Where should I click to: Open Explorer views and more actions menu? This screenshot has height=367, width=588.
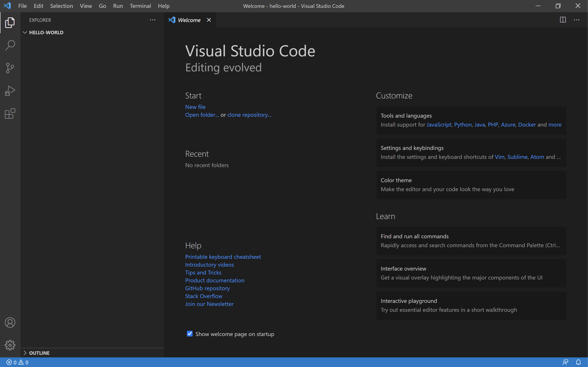point(153,20)
